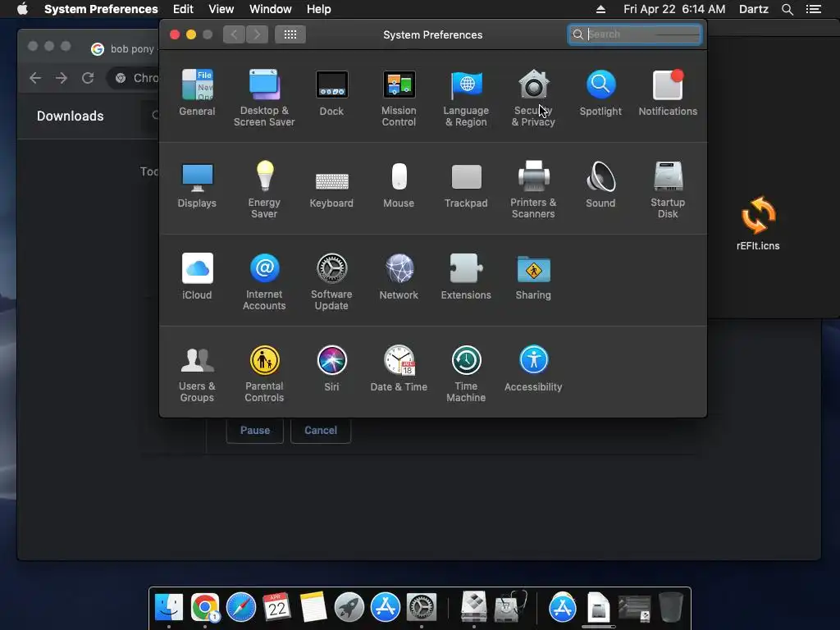Open System Preferences from the Dock
840x630 pixels.
pyautogui.click(x=422, y=608)
